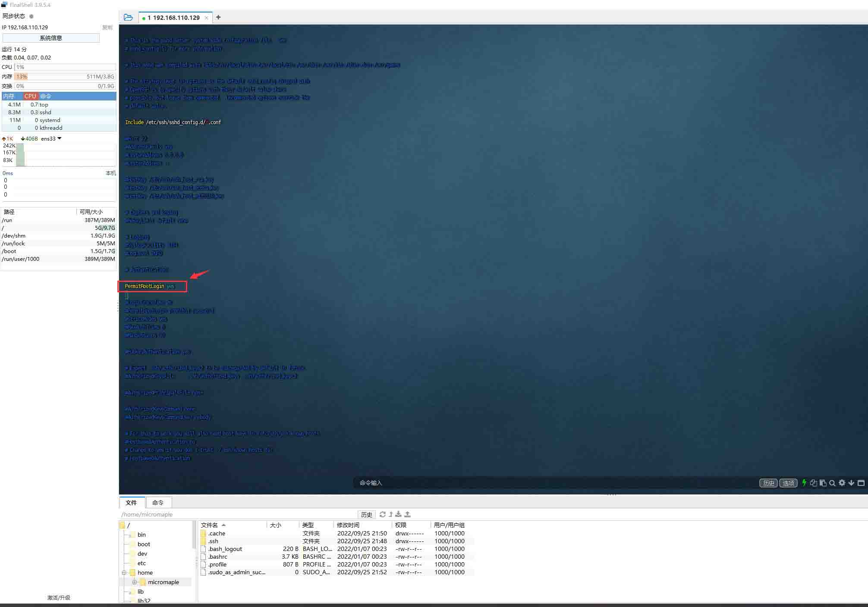Select the .bash_logout file
The width and height of the screenshot is (868, 607).
[337, 549]
